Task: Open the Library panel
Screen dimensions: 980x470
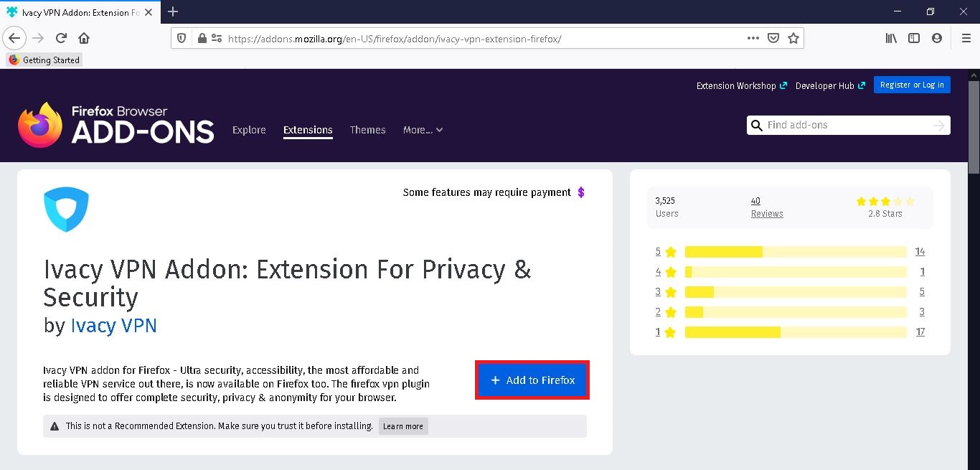Action: pyautogui.click(x=891, y=39)
